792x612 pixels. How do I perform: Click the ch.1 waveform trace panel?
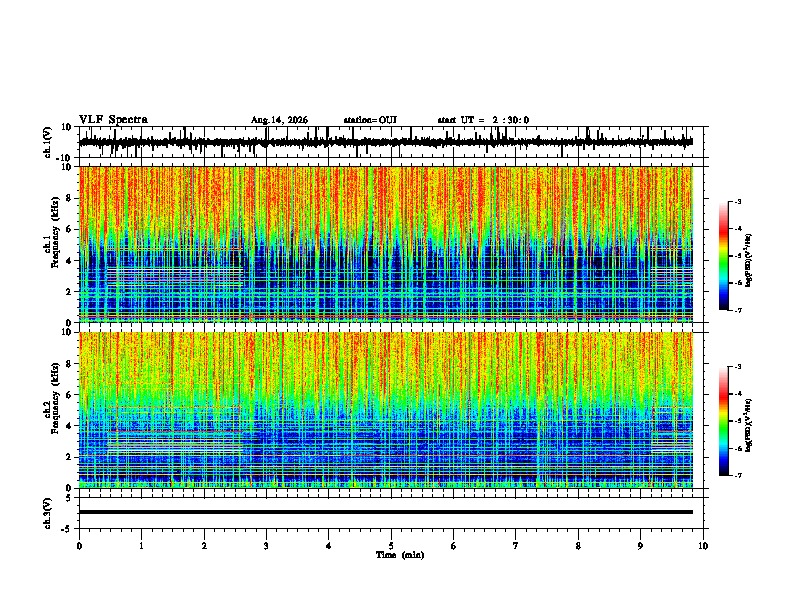[x=391, y=142]
